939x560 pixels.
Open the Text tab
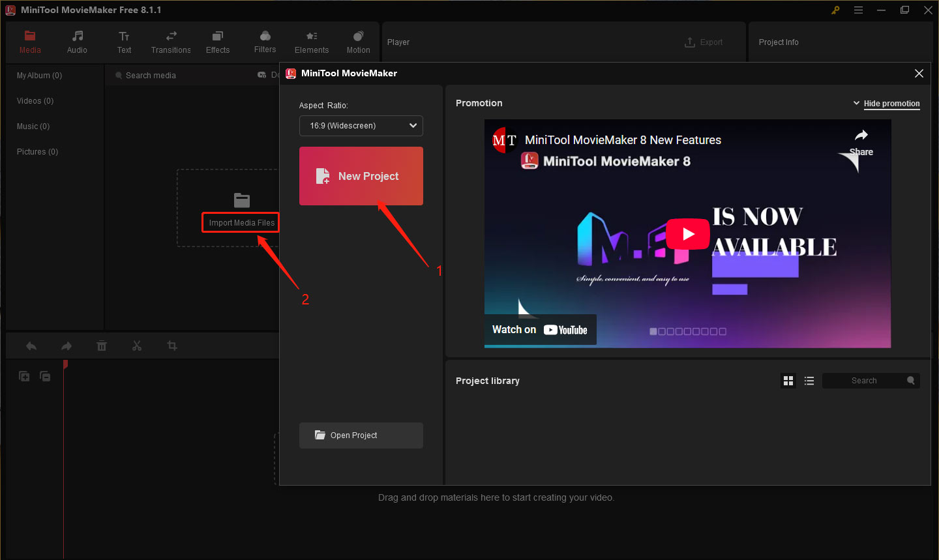[124, 42]
